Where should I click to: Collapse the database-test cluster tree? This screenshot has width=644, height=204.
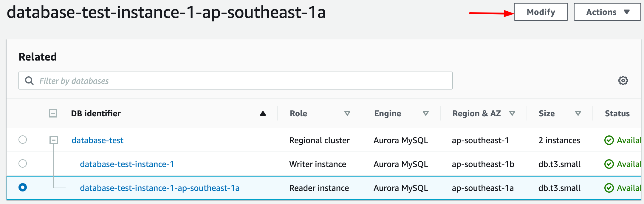click(x=54, y=140)
